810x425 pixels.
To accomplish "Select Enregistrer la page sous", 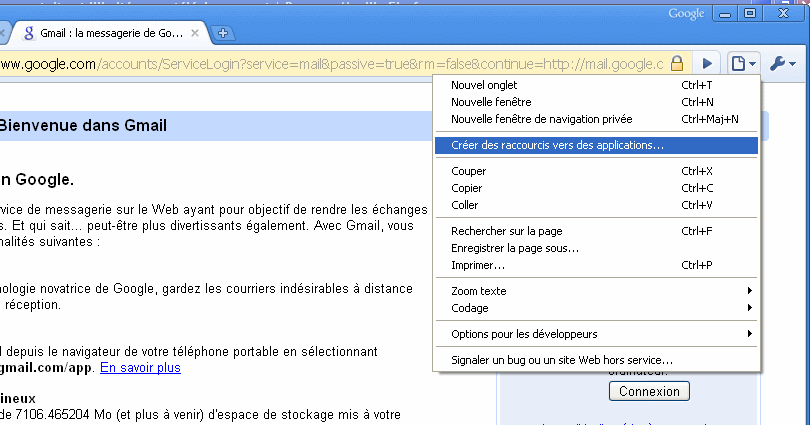I will coord(597,248).
